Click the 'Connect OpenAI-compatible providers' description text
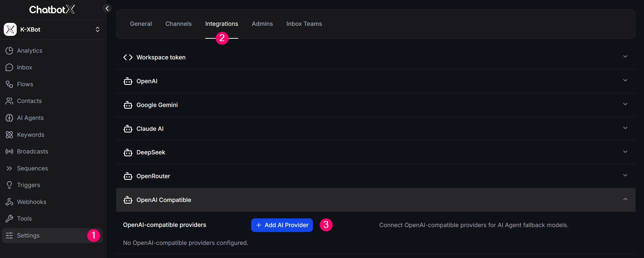Viewport: 644px width, 258px height. pyautogui.click(x=474, y=225)
